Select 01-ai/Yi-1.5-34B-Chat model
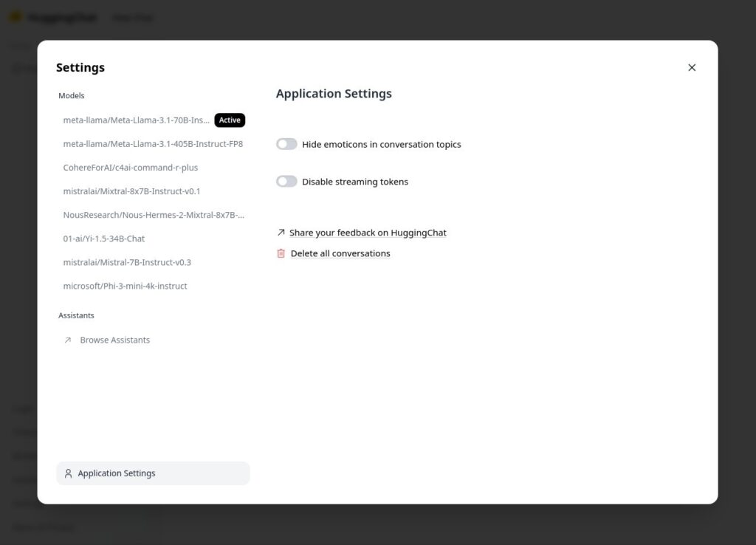Viewport: 756px width, 545px height. [153, 239]
